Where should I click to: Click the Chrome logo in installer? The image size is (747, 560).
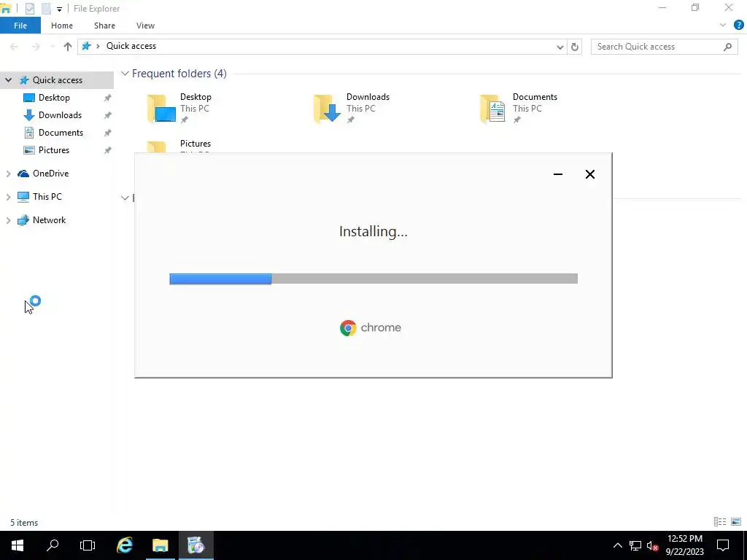coord(371,327)
